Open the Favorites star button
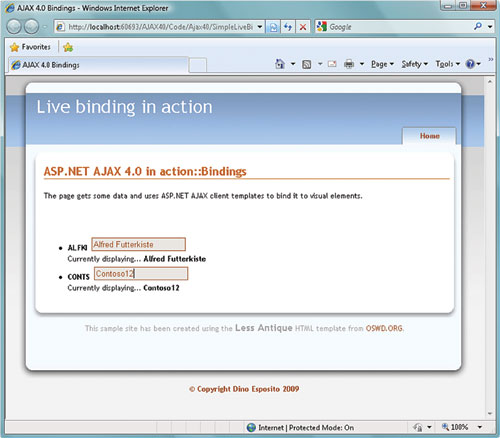This screenshot has height=438, width=500. coord(30,47)
